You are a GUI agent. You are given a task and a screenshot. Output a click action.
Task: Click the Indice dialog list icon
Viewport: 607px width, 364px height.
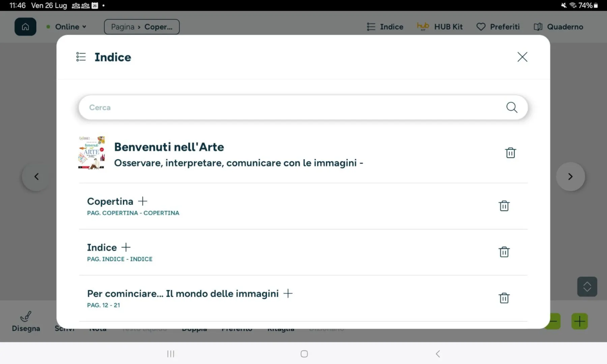[x=81, y=57]
